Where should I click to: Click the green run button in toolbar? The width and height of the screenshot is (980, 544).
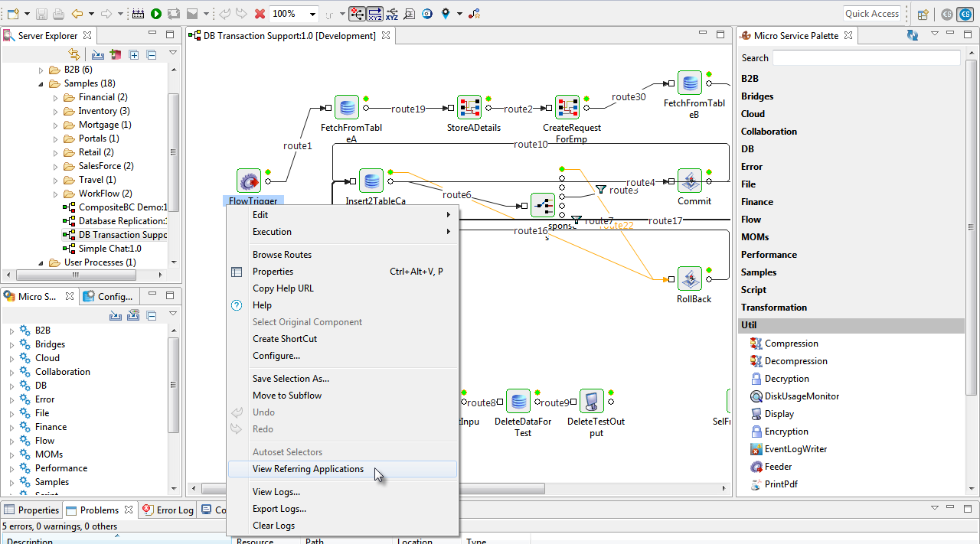pos(156,14)
